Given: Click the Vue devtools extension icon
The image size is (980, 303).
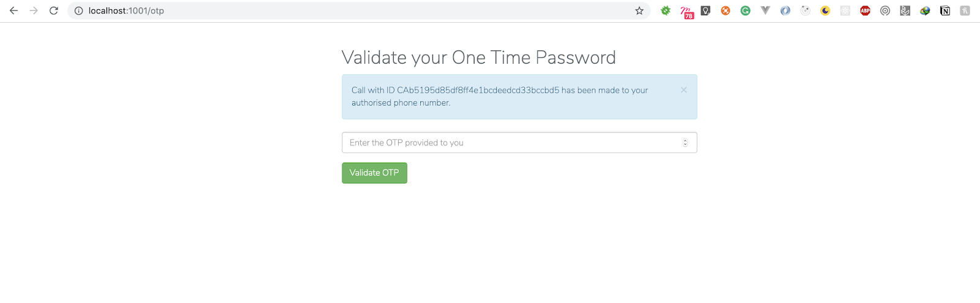Looking at the screenshot, I should (766, 10).
